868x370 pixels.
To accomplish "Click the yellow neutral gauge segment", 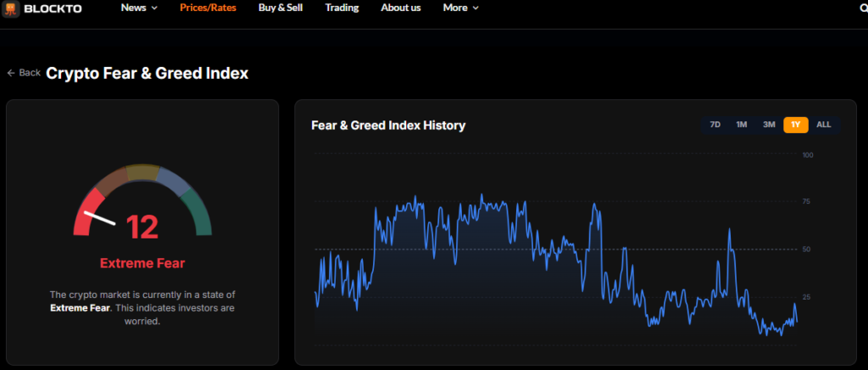I will pos(142,172).
